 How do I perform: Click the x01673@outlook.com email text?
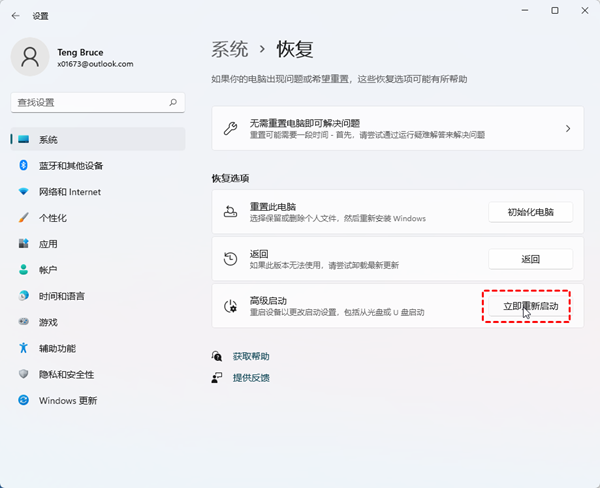coord(95,64)
